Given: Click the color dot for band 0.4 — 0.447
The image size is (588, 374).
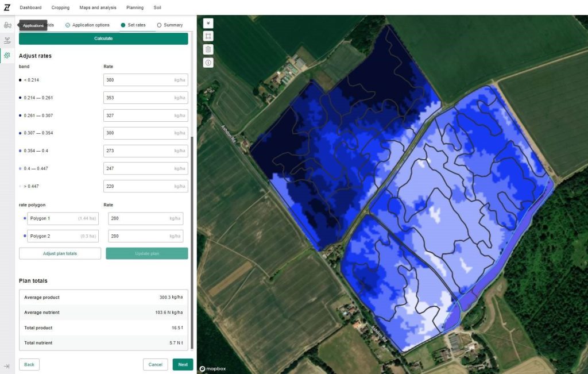Looking at the screenshot, I should (x=20, y=168).
